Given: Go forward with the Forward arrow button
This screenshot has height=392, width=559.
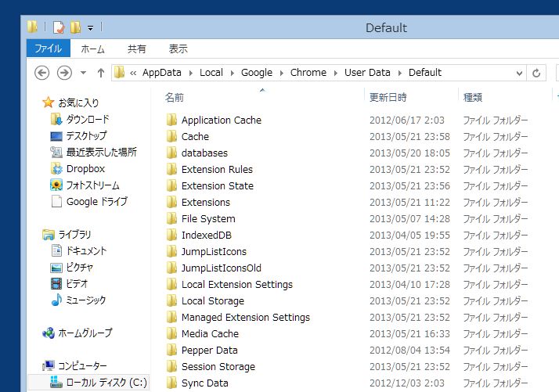Looking at the screenshot, I should pyautogui.click(x=64, y=73).
